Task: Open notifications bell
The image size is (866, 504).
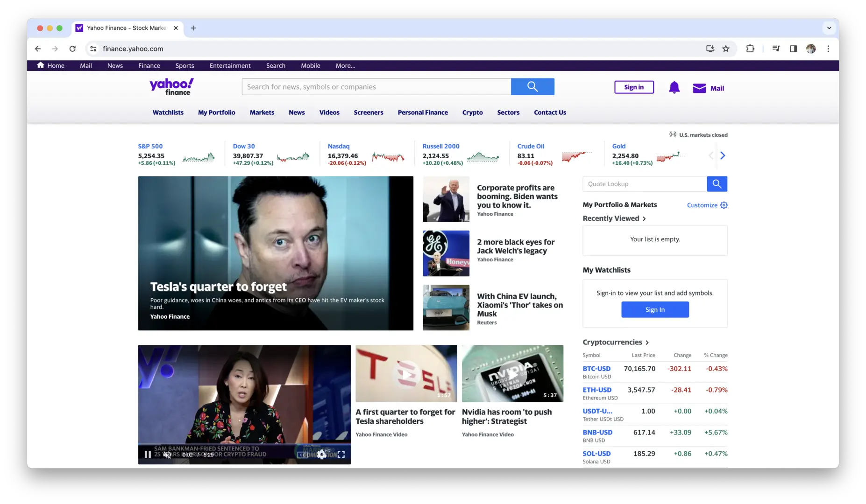Action: (x=674, y=88)
